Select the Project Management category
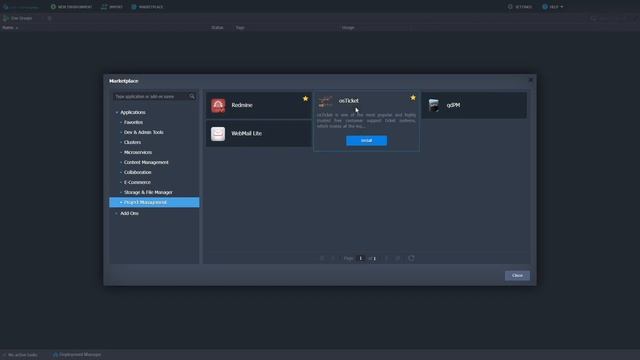 tap(154, 202)
